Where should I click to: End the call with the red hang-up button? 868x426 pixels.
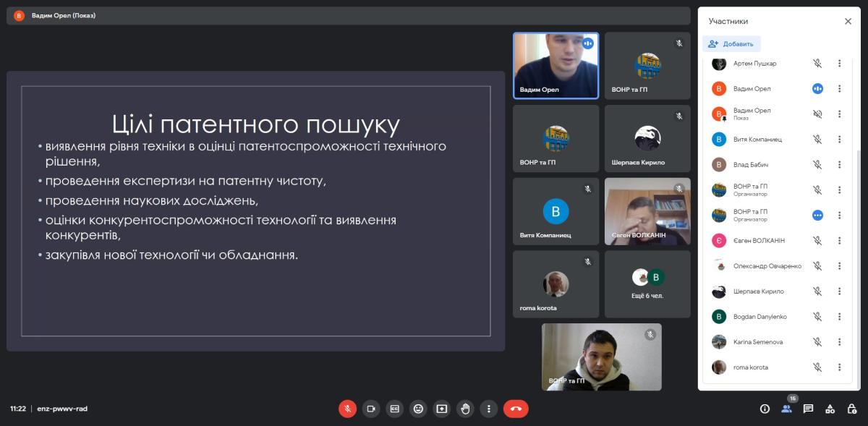point(516,409)
